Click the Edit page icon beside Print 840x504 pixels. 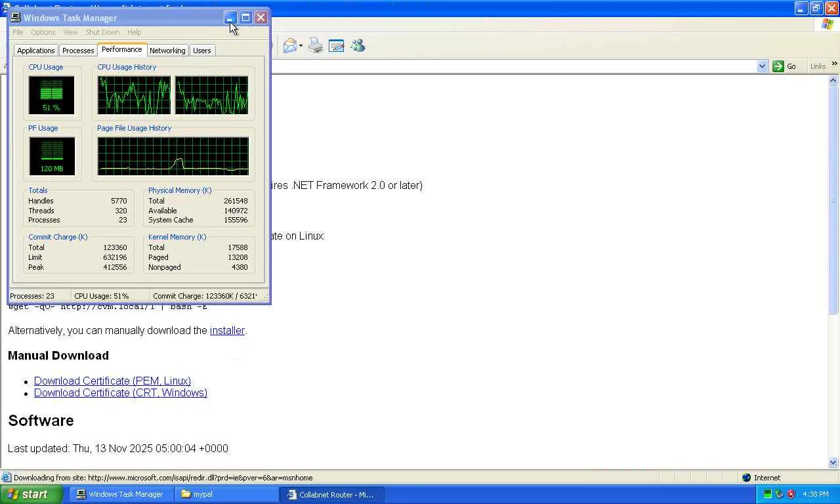click(x=336, y=45)
